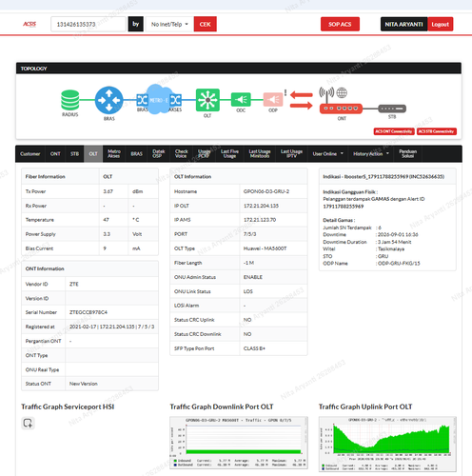This screenshot has height=476, width=472.
Task: Click the ONU Link Status value LOS
Action: (248, 291)
